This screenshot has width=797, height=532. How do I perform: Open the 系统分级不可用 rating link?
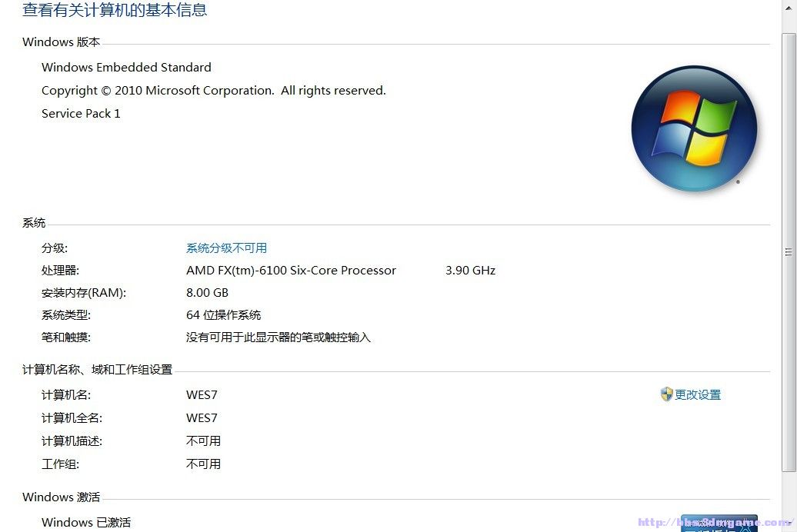[226, 248]
